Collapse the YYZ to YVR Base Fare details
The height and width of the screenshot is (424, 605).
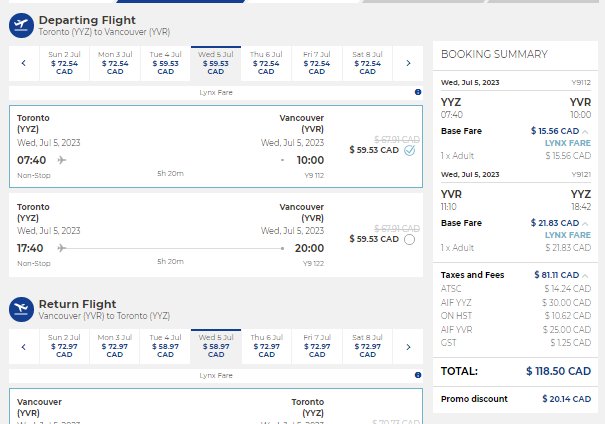tap(585, 132)
